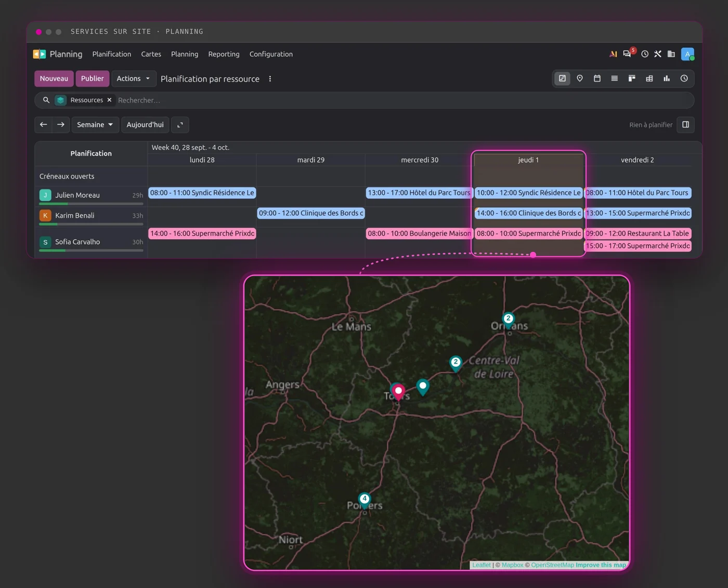
Task: Click the cluster marker 2 at Orléans
Action: click(509, 319)
